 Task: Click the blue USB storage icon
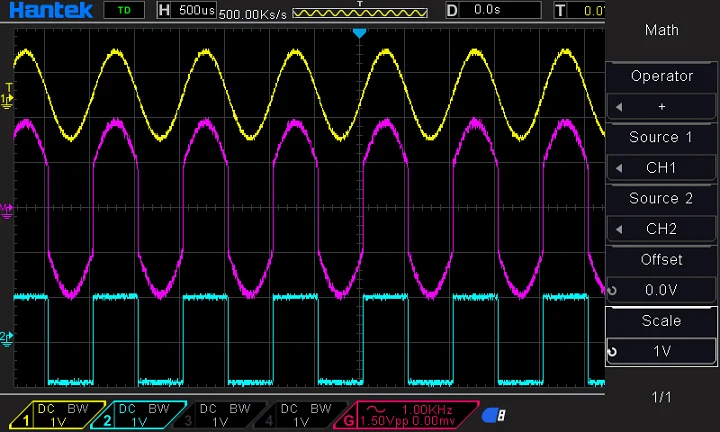point(492,415)
